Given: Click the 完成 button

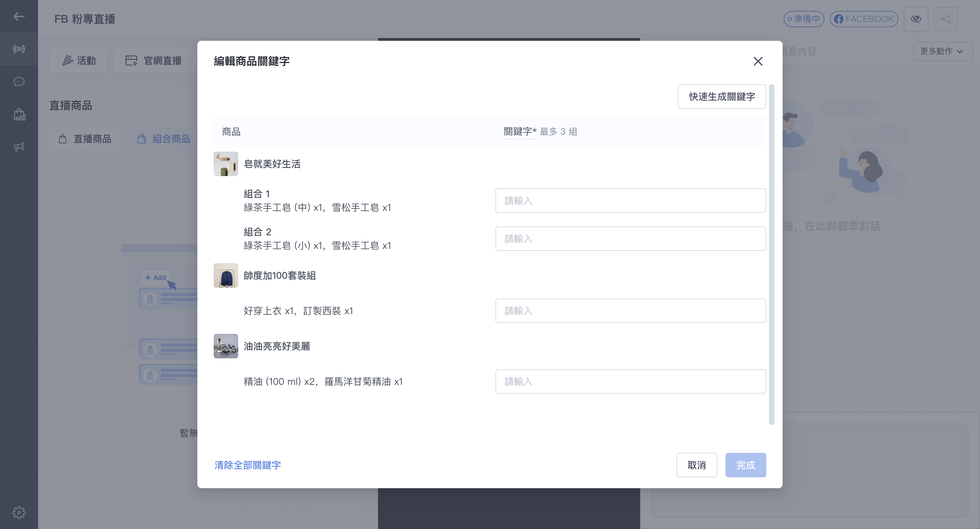Looking at the screenshot, I should click(x=745, y=465).
